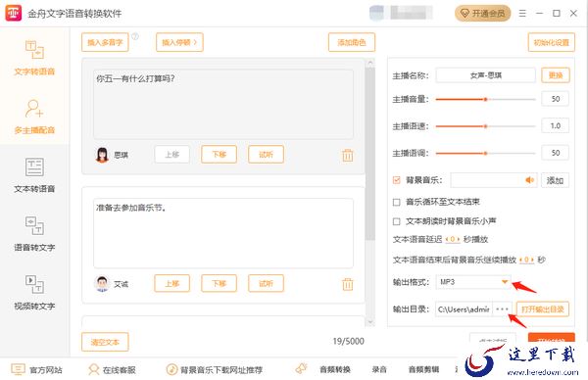Maximize the application window
The image size is (588, 380).
point(557,14)
